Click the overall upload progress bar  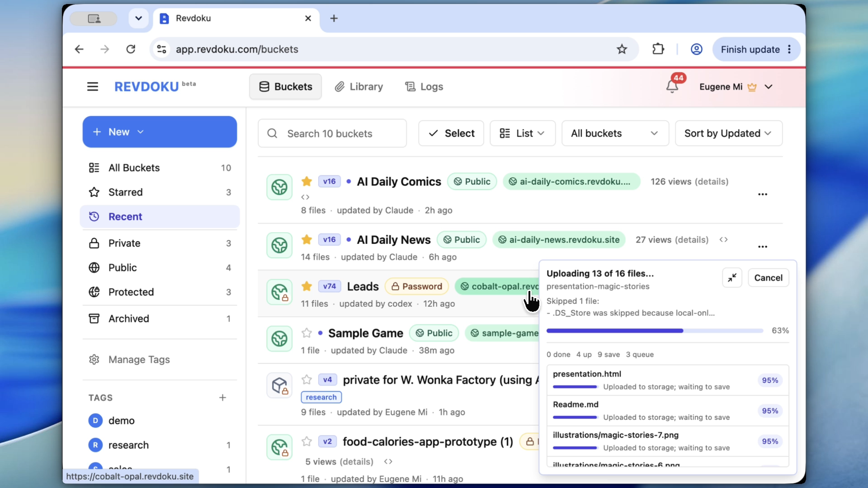tap(655, 331)
